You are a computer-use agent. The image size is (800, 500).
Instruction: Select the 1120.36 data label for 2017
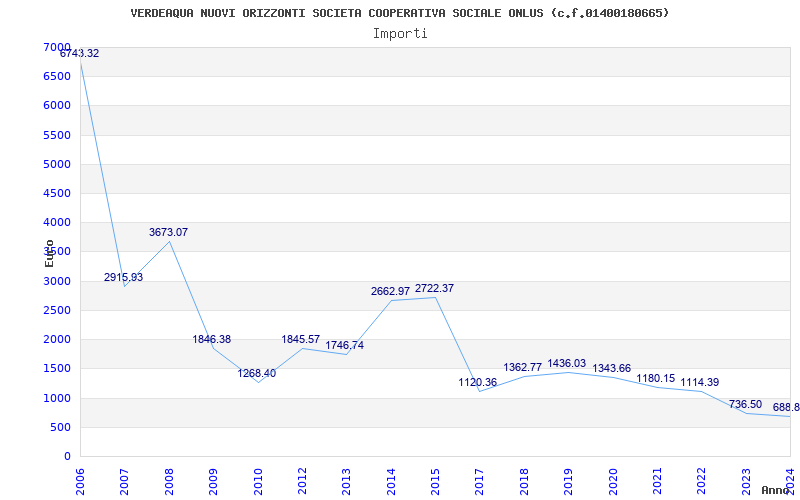click(478, 382)
